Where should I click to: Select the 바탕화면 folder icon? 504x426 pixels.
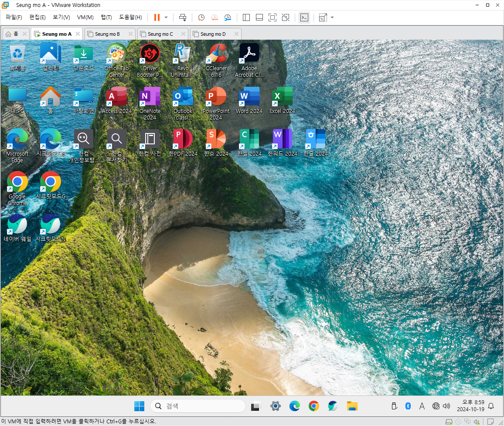click(84, 101)
